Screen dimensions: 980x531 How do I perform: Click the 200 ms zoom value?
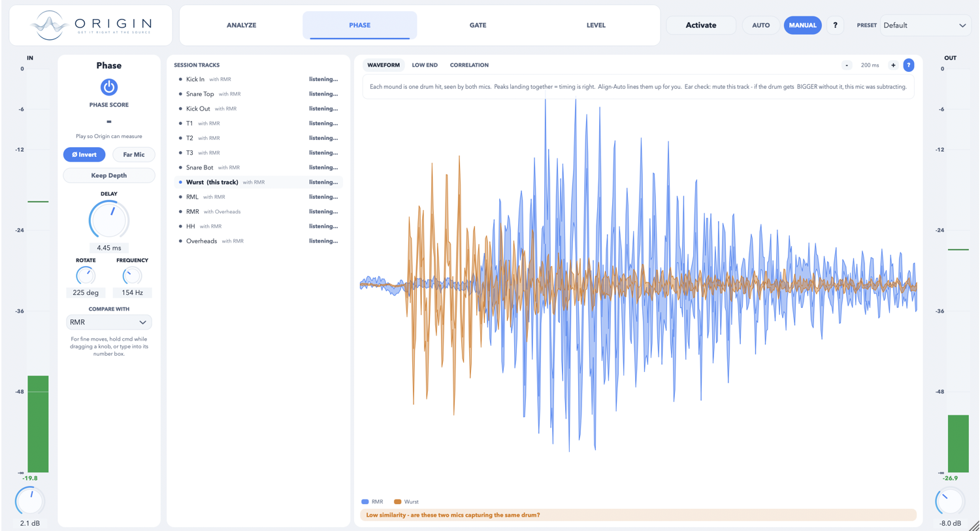point(870,65)
